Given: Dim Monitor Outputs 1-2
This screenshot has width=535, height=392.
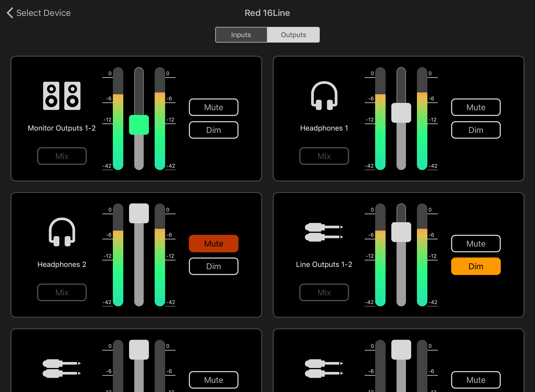Looking at the screenshot, I should [214, 130].
